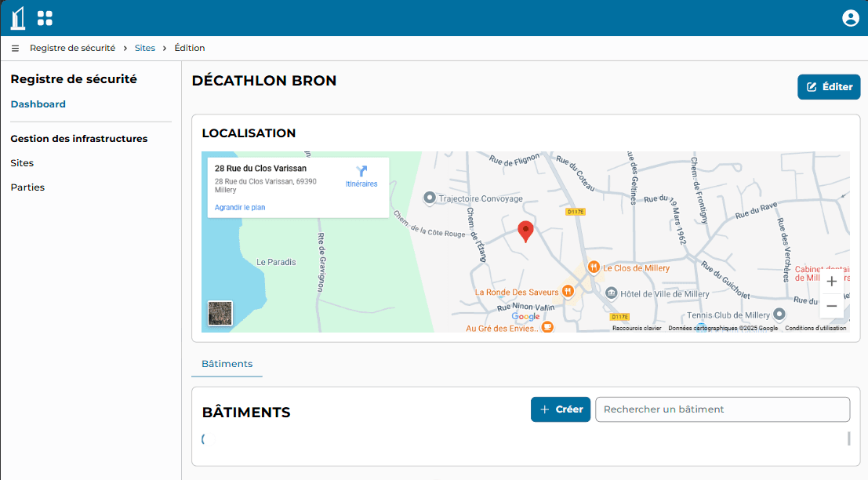Click Trajectoire Convoyage map marker
868x480 pixels.
429,198
